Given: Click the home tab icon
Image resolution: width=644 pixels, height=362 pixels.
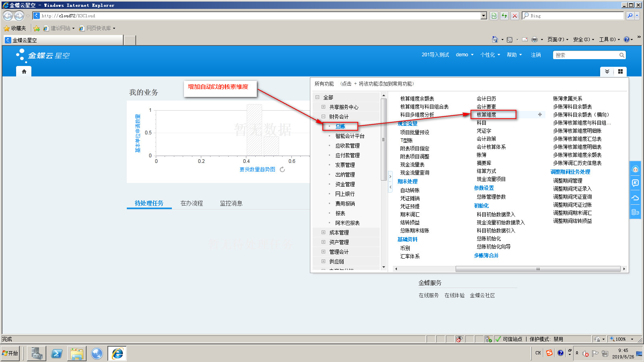Looking at the screenshot, I should click(x=24, y=72).
